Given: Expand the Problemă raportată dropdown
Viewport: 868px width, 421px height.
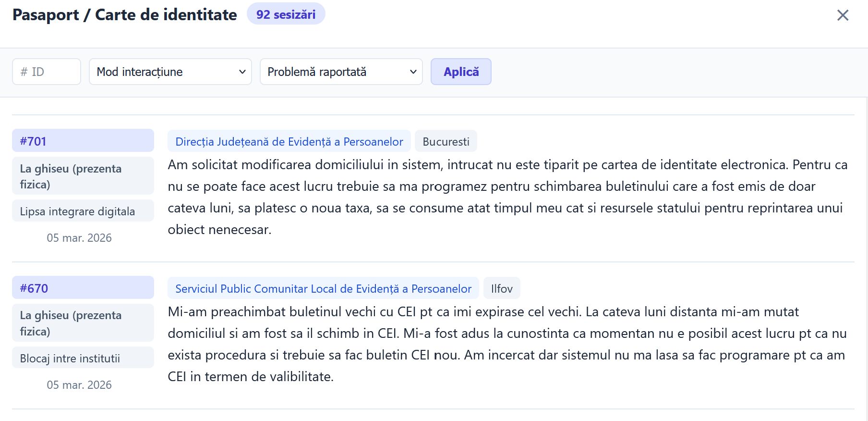Looking at the screenshot, I should pos(341,72).
